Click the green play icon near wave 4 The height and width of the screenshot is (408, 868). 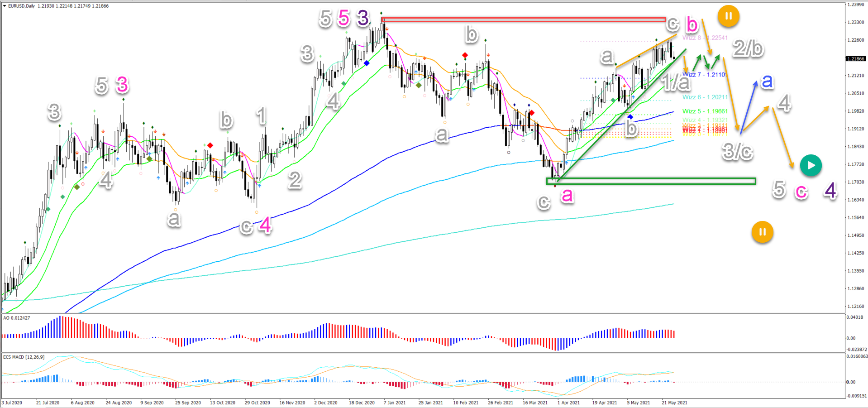[x=811, y=165]
